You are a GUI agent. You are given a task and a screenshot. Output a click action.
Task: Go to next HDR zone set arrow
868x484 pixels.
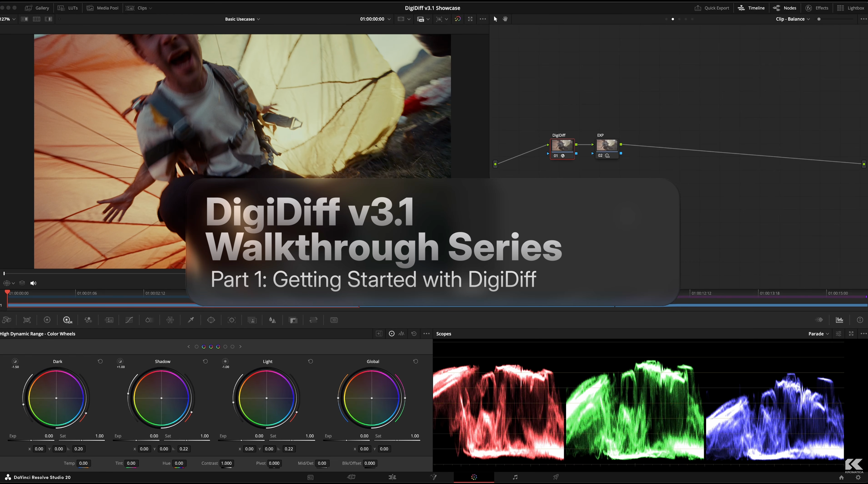[240, 347]
